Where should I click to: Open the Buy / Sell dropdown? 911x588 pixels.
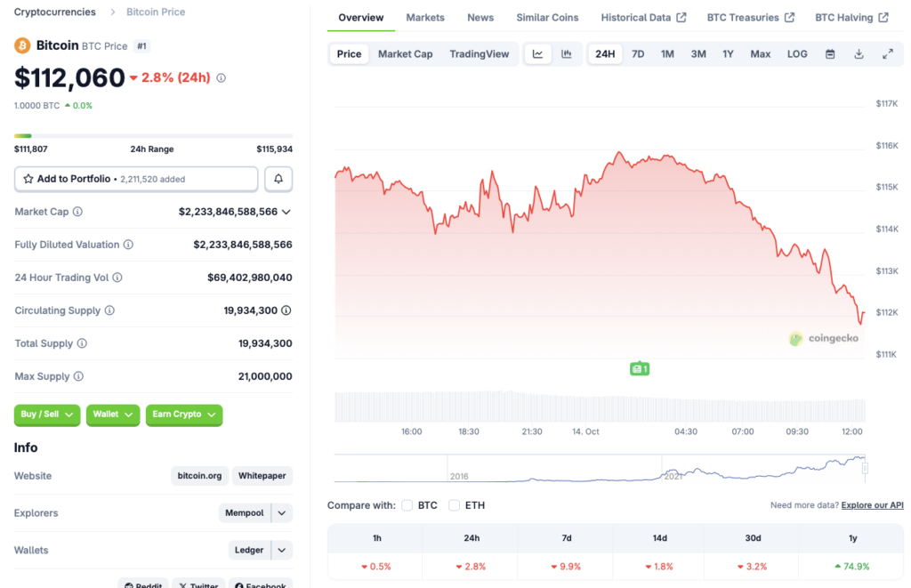[x=47, y=415]
